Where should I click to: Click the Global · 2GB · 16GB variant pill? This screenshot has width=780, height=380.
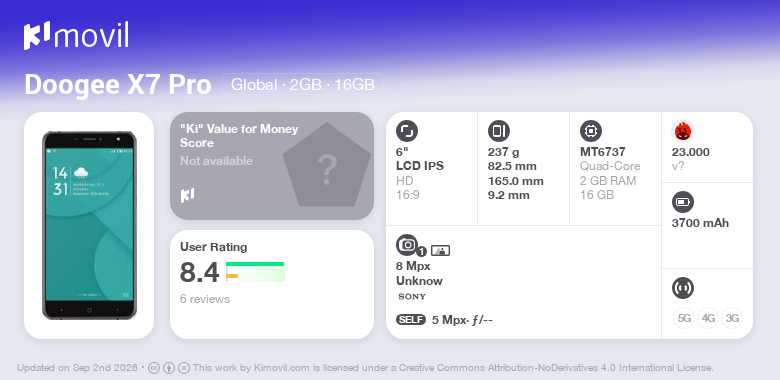[x=303, y=84]
